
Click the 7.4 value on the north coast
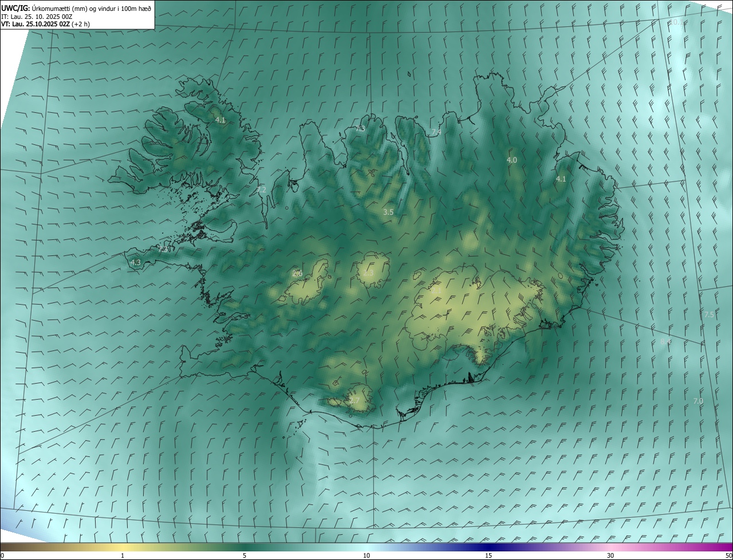[x=436, y=132]
